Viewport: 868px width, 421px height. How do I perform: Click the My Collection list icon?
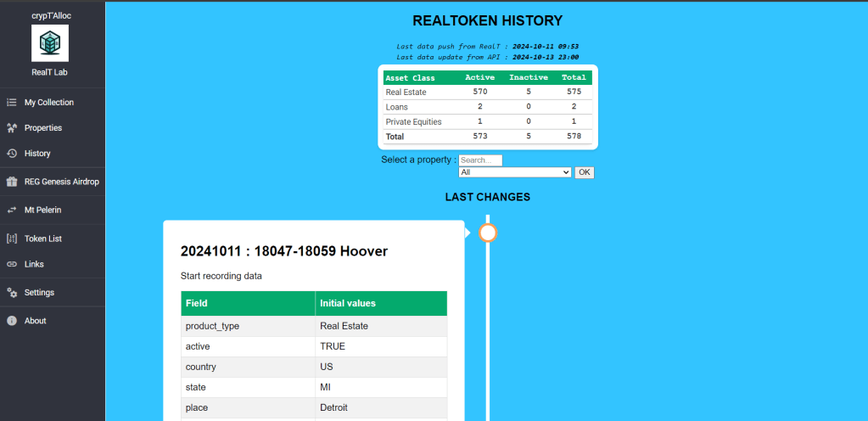pos(12,103)
